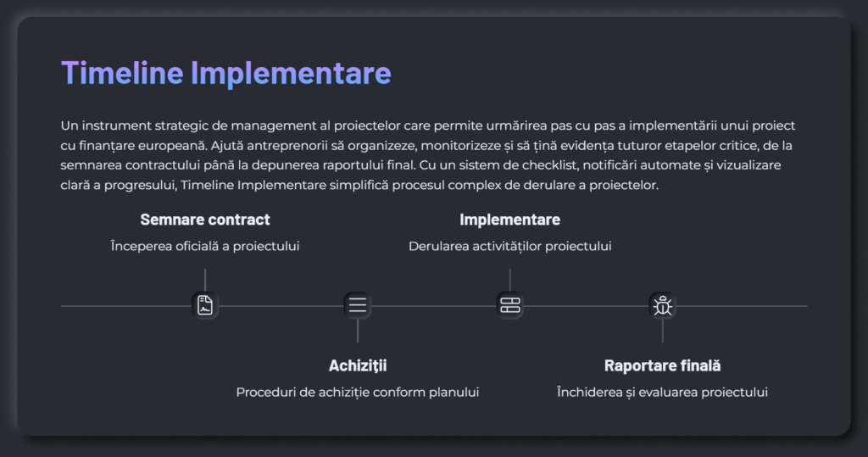
Task: Click the intro paragraph about project management
Action: pyautogui.click(x=428, y=155)
